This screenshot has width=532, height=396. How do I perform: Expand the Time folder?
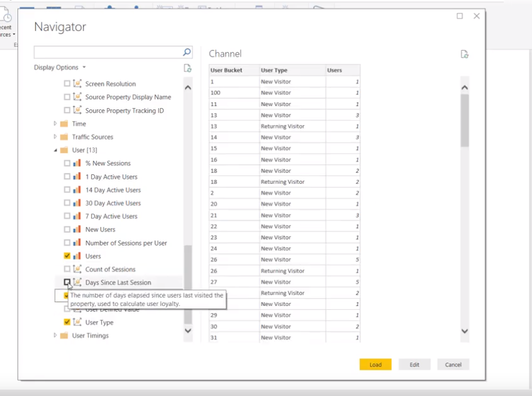tap(55, 123)
